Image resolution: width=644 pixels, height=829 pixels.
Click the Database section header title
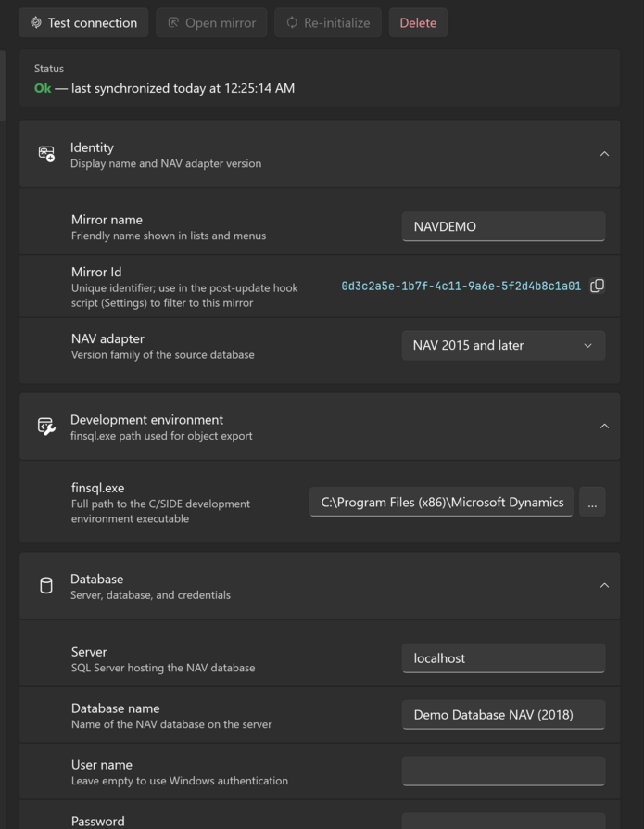coord(96,579)
